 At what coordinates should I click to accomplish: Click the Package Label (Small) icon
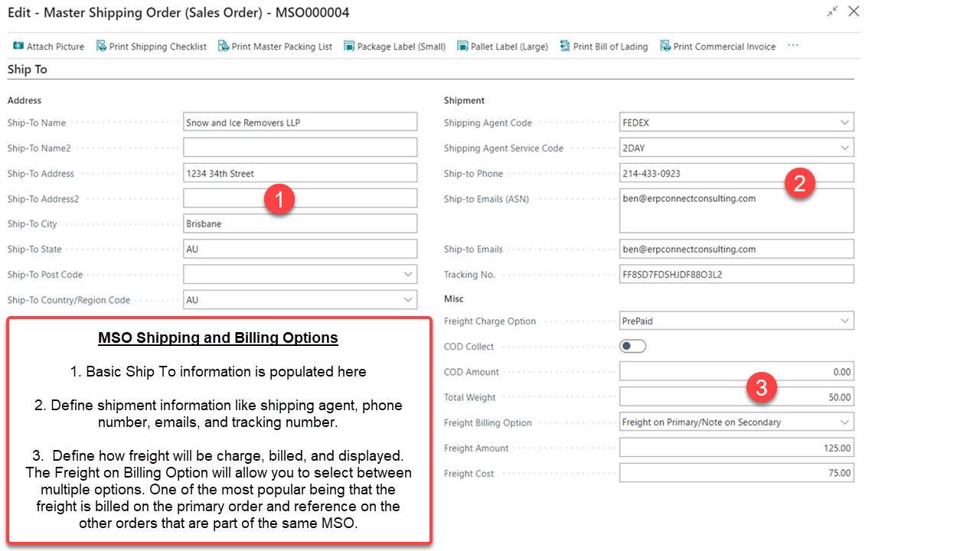coord(349,47)
